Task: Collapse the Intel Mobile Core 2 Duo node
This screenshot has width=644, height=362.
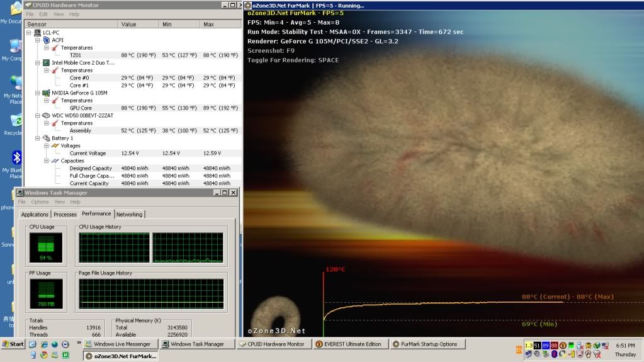Action: [x=37, y=63]
